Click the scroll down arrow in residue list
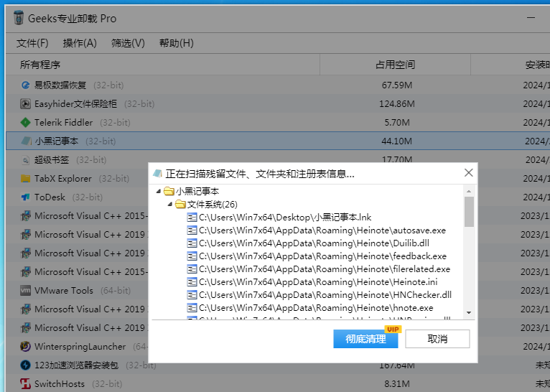This screenshot has height=392, width=550. coord(469,313)
